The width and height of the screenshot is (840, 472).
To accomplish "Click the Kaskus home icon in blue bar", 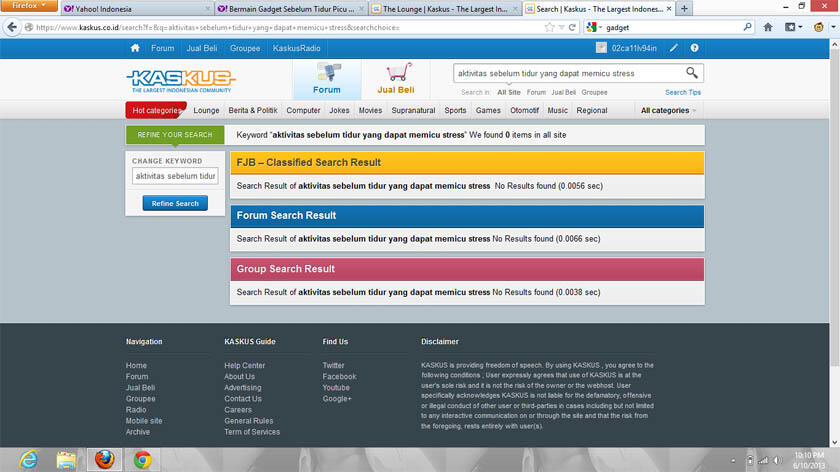I will pos(135,48).
